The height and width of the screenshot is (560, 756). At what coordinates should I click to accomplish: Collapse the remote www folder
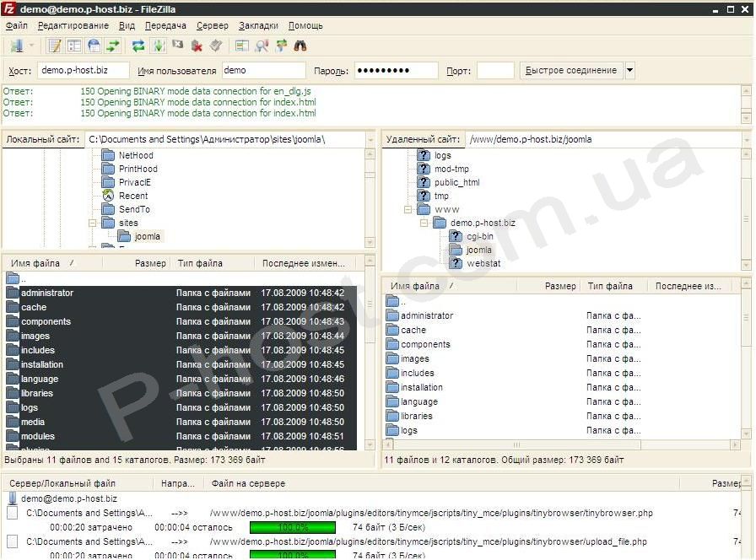pos(408,210)
